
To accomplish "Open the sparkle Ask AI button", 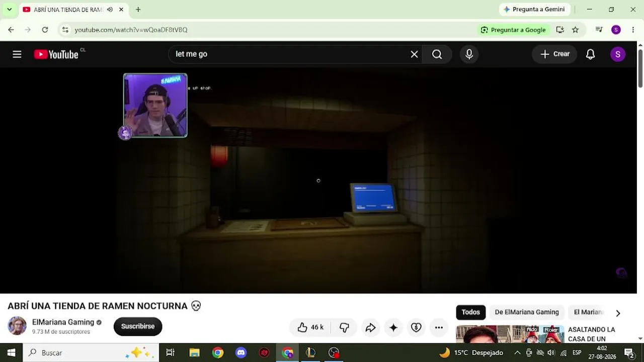I will [393, 327].
